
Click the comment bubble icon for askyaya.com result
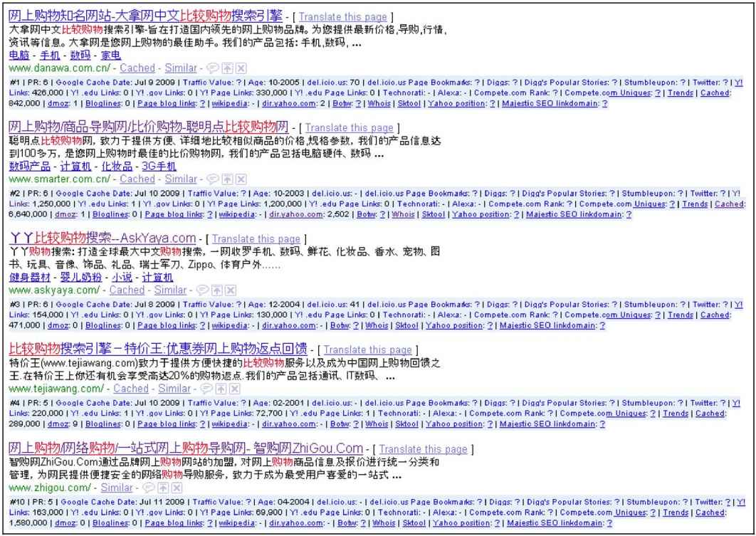[202, 290]
